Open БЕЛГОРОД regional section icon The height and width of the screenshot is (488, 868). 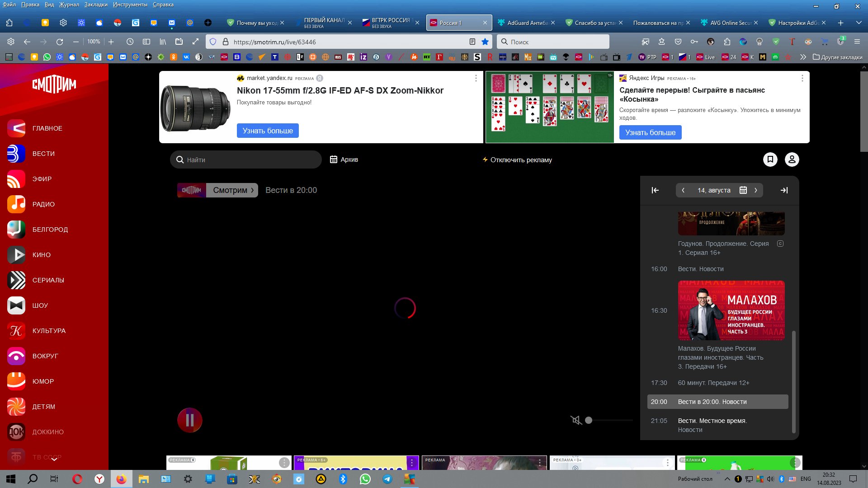point(16,230)
